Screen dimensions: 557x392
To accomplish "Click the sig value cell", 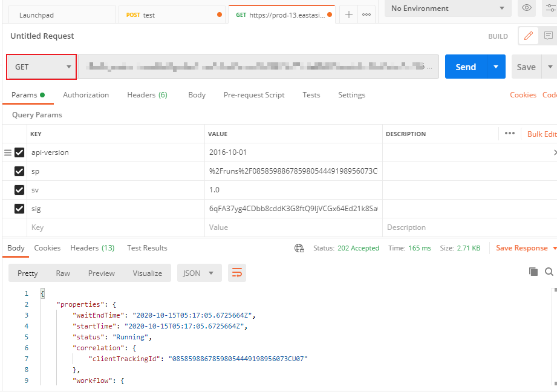I will pos(293,209).
